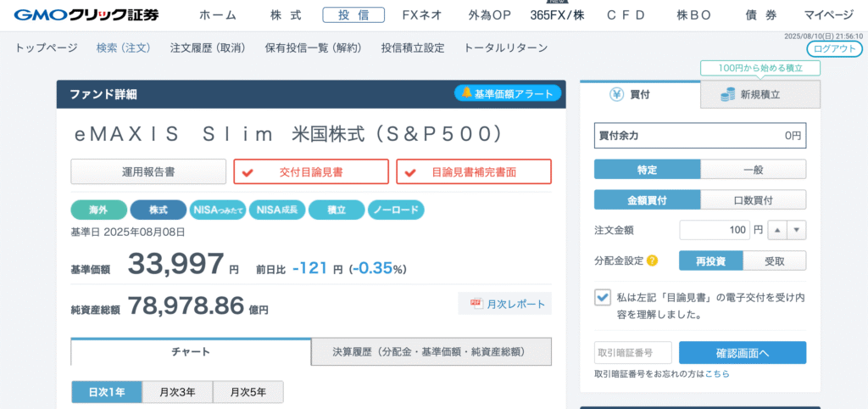Click the NISAつみたて tag
Viewport: 868px width, 409px height.
[x=218, y=210]
